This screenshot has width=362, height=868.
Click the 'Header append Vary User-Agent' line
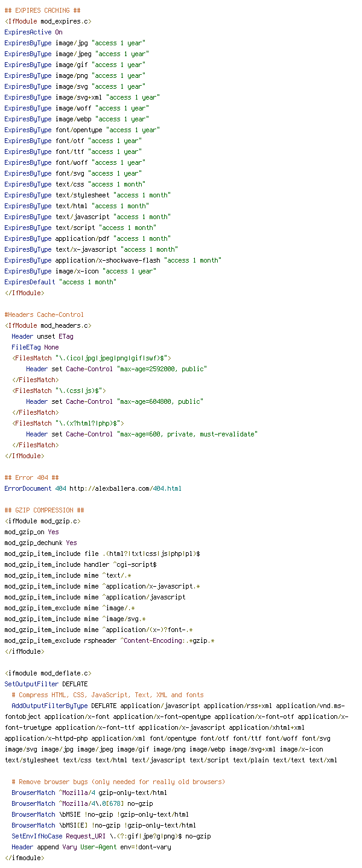point(91,847)
